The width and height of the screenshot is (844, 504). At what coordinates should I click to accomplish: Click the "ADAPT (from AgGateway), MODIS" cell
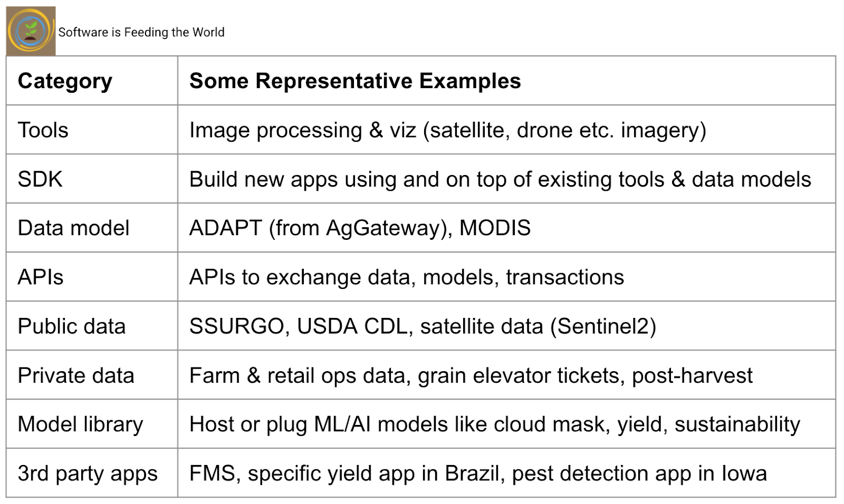pos(360,228)
